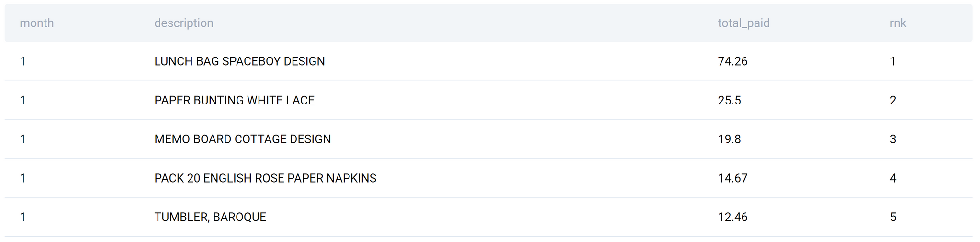Click the total_paid value 74.26

coord(732,61)
